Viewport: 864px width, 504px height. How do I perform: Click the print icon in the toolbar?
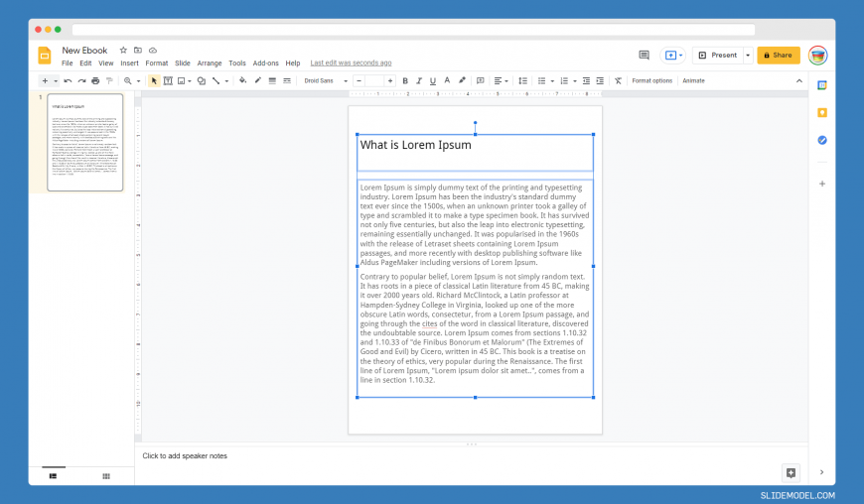click(95, 81)
